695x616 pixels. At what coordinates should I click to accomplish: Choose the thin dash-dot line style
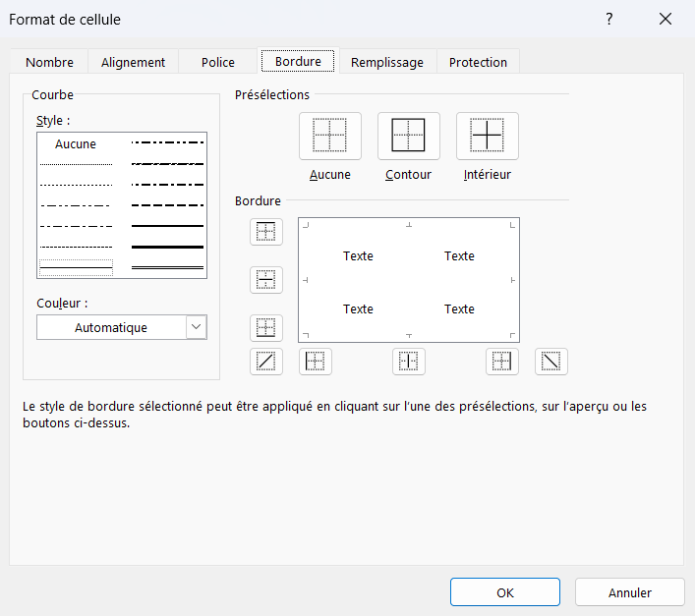pos(76,226)
